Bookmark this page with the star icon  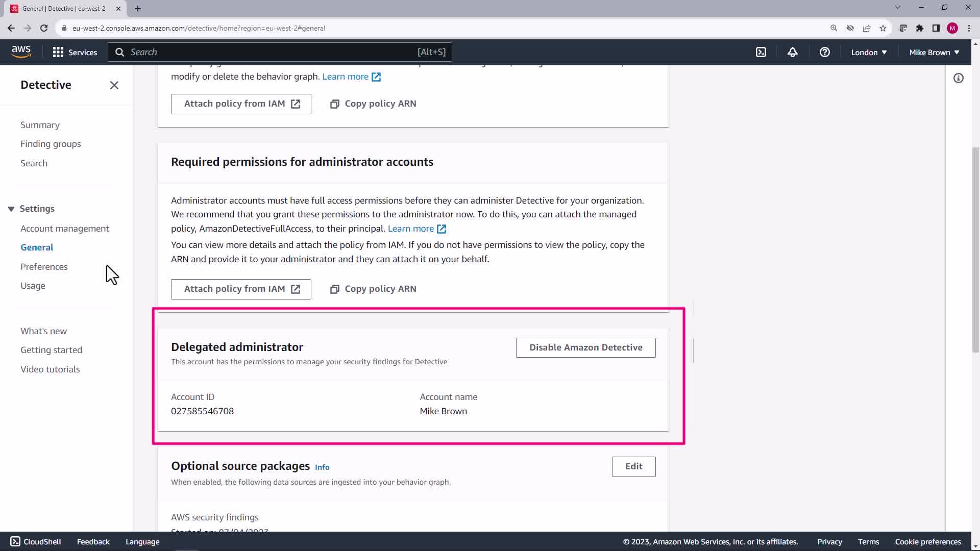(x=883, y=28)
